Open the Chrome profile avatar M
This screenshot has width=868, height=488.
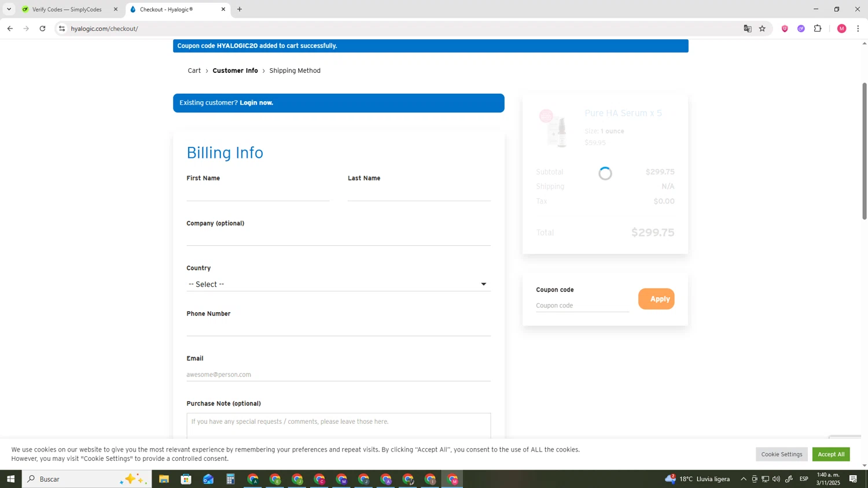tap(841, 28)
